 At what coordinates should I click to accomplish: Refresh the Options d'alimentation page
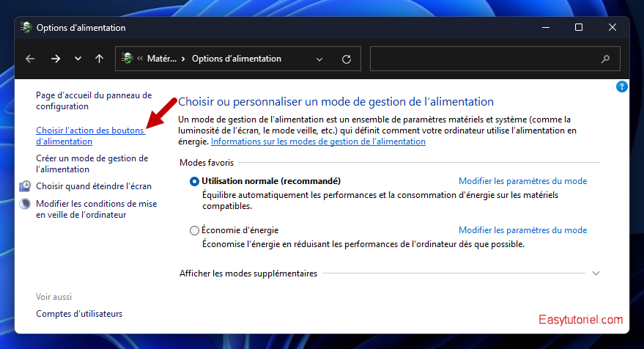tap(347, 59)
